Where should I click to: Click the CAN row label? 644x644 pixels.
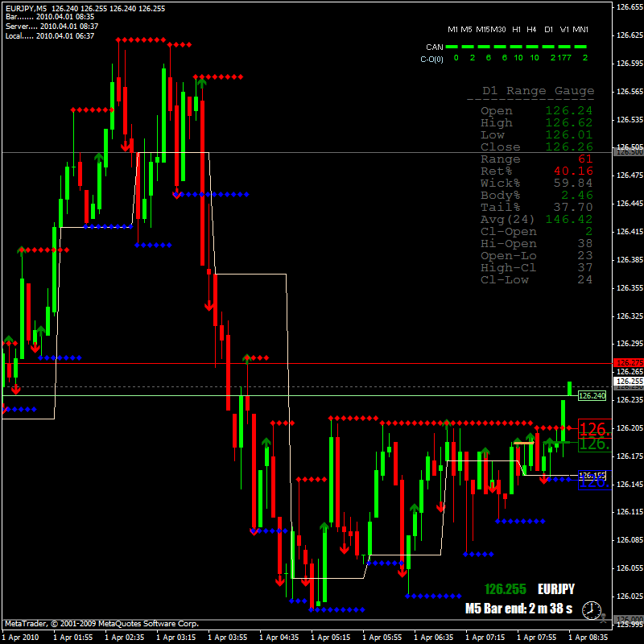click(435, 47)
